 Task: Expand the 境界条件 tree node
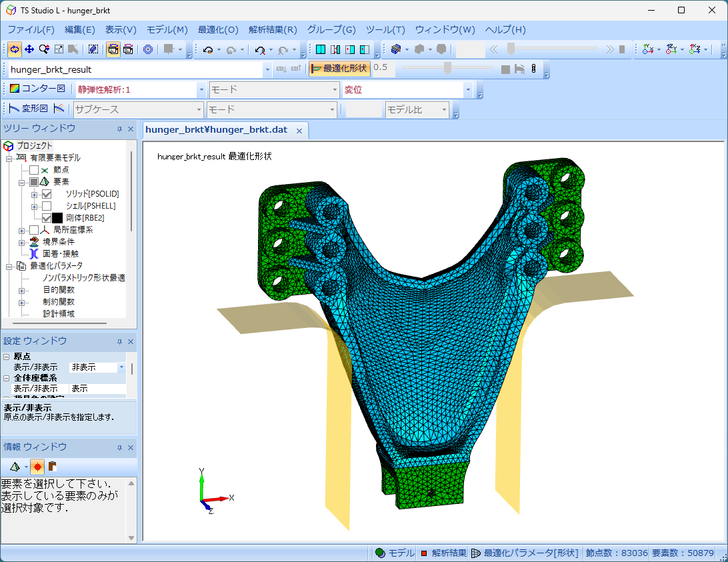(x=21, y=243)
